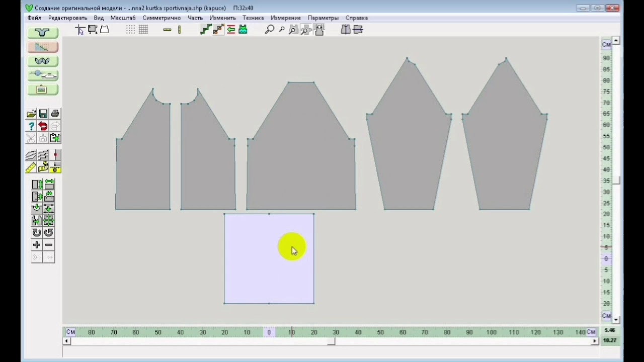Click the horizontal piece spread icon
Screen dimensions: 644x362
37,221
